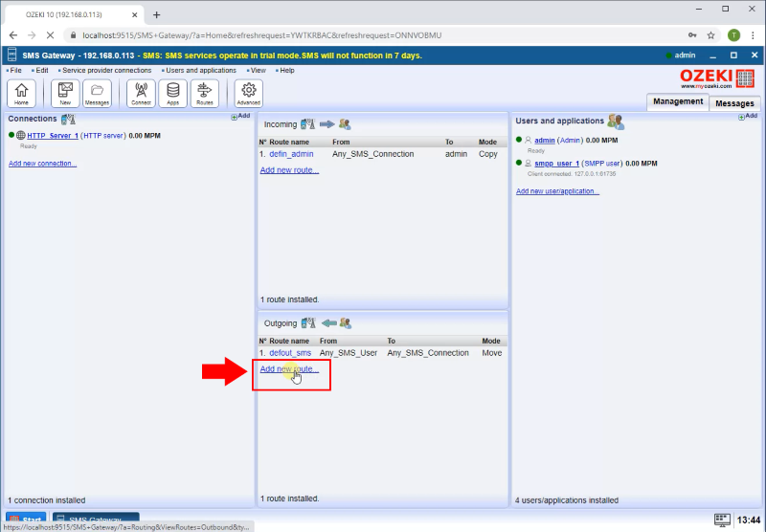Click the Copy mode cell of defin_admin
Image resolution: width=766 pixels, height=532 pixels.
pyautogui.click(x=488, y=154)
